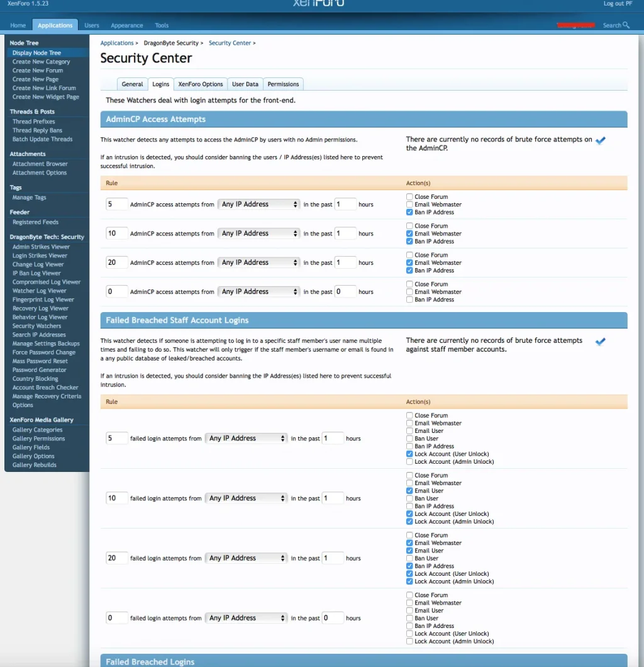Click hours field of 10 AdminCP attempts rule

pos(345,233)
